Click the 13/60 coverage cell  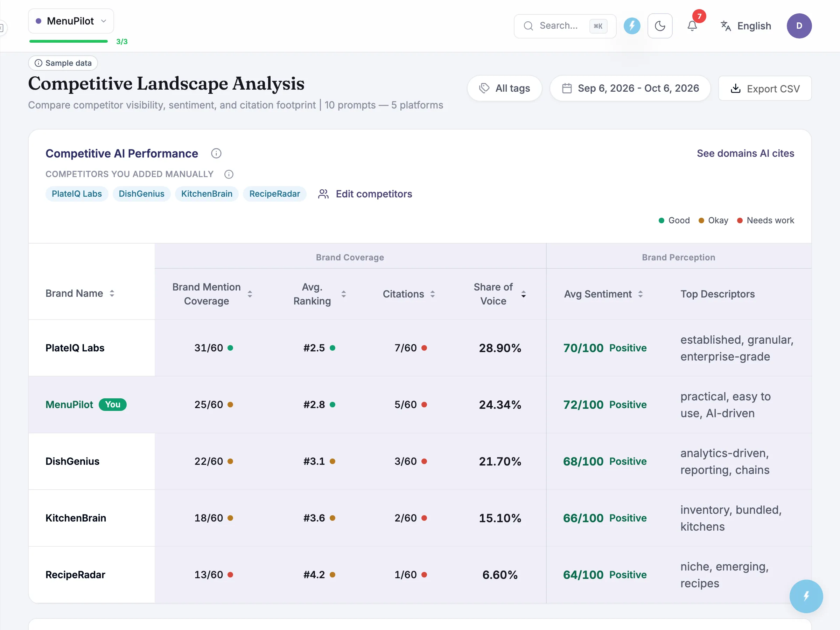click(213, 575)
